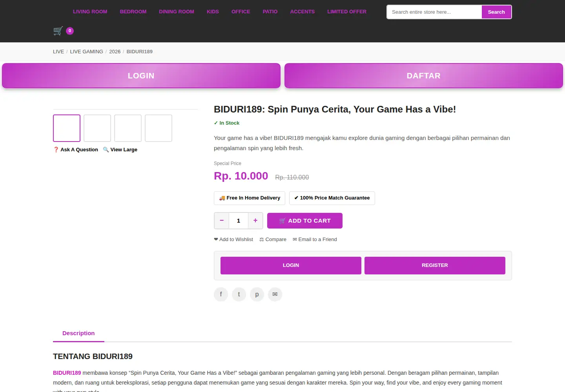
Task: Click the large LOGIN banner button
Action: pyautogui.click(x=141, y=76)
